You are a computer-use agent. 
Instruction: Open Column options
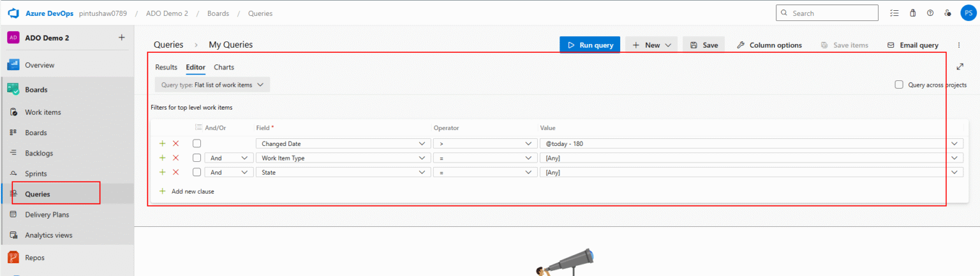pos(769,45)
